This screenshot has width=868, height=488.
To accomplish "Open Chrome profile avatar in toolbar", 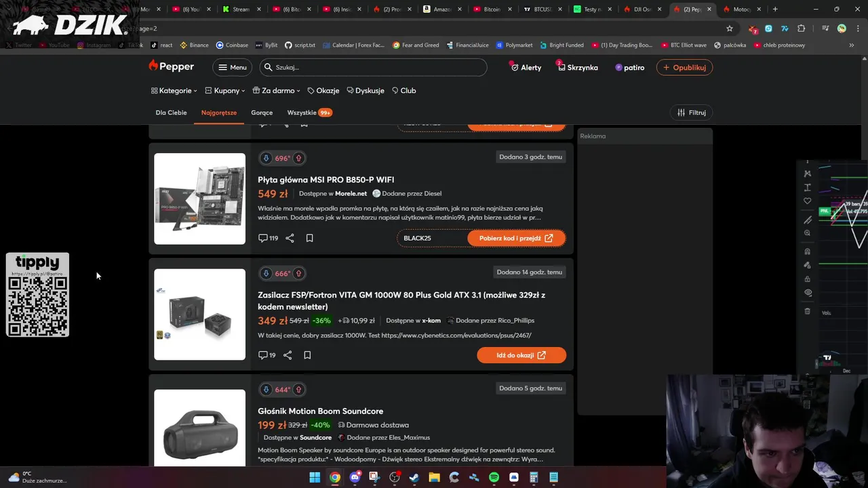I will coord(842,28).
